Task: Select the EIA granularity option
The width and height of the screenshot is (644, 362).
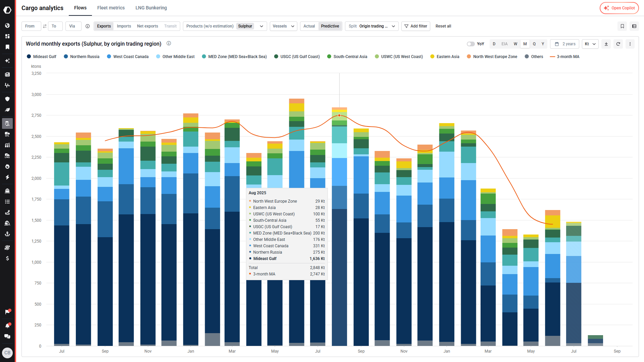Action: 504,44
